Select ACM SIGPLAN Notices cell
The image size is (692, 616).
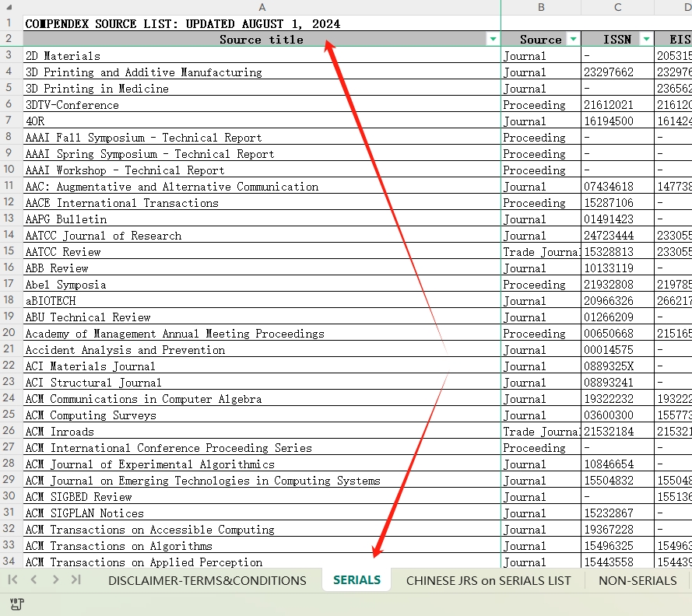point(262,513)
